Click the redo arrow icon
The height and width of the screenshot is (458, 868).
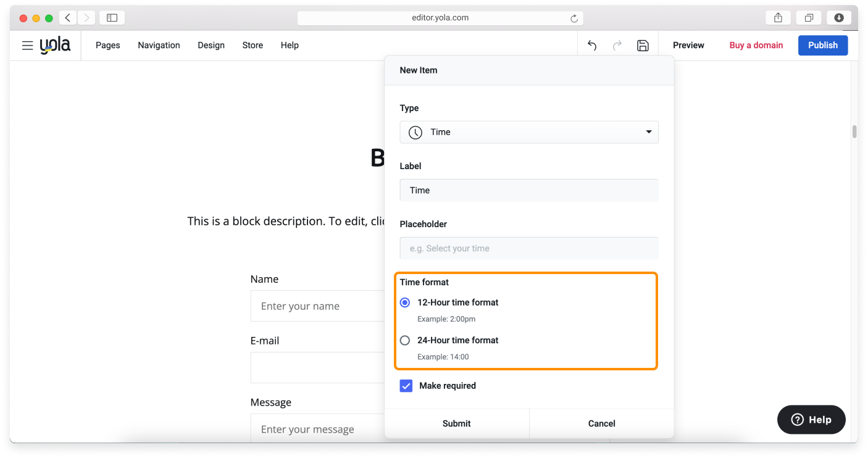pyautogui.click(x=617, y=46)
